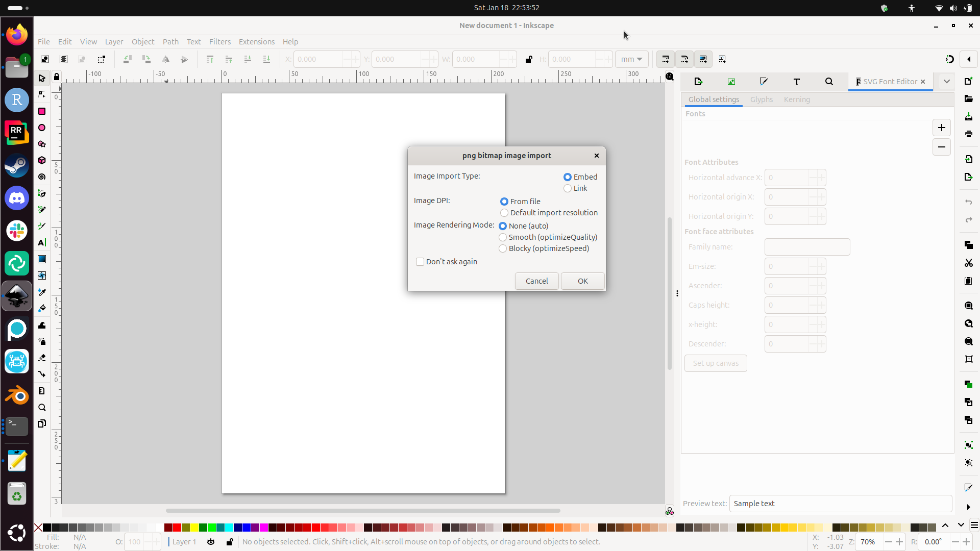
Task: Select the Eraser tool
Action: [x=42, y=358]
